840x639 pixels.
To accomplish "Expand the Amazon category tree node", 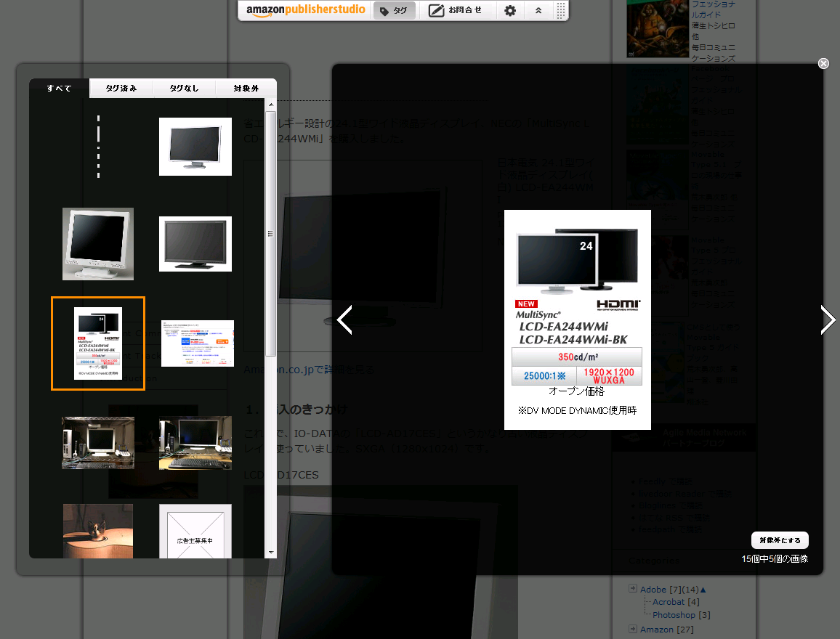I will (633, 629).
